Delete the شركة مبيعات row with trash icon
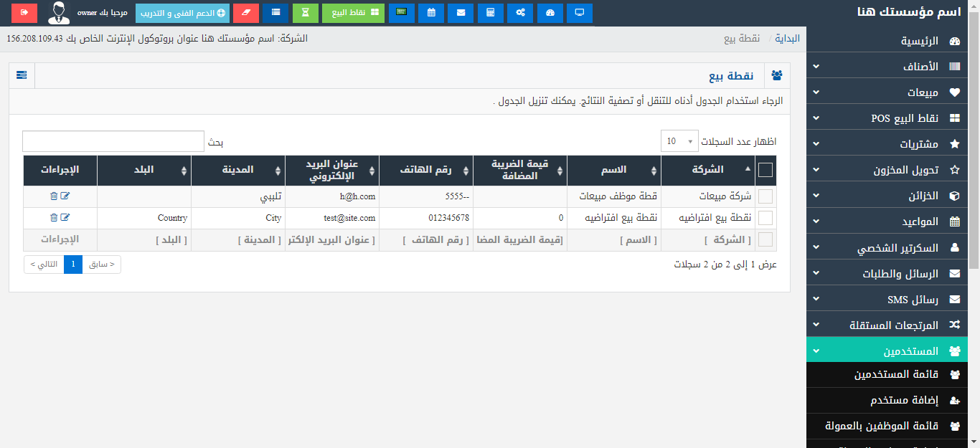 pos(54,196)
